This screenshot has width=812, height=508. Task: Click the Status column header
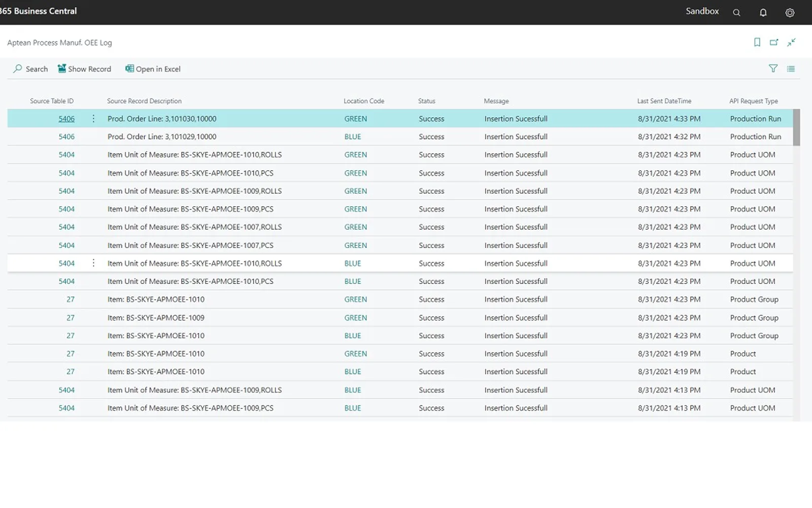(x=427, y=101)
